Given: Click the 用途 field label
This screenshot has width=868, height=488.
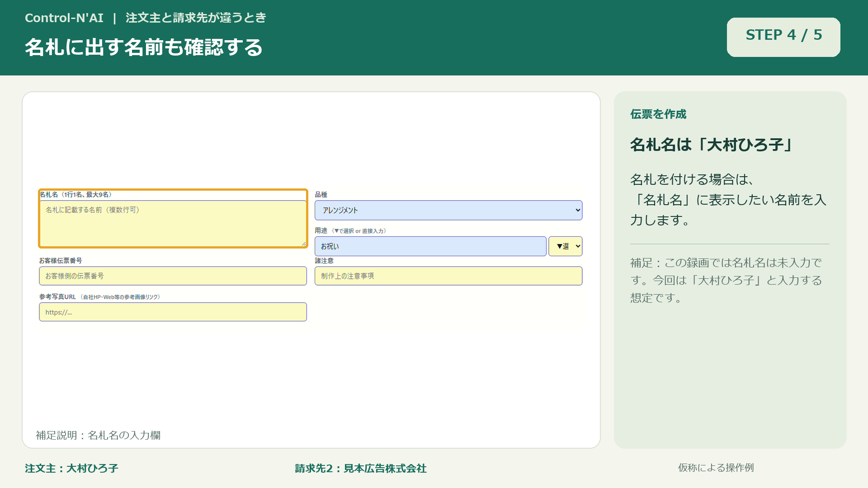Looking at the screenshot, I should pos(321,231).
